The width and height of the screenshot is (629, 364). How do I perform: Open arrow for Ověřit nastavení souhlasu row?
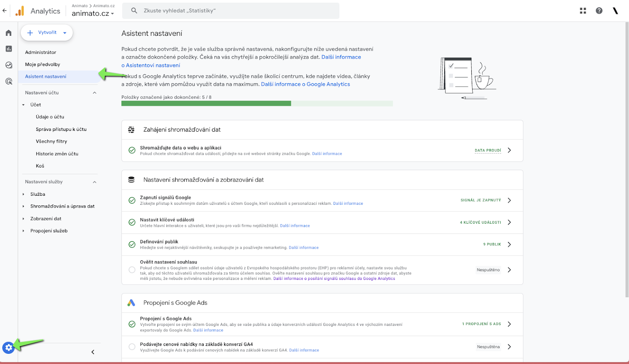click(x=509, y=270)
